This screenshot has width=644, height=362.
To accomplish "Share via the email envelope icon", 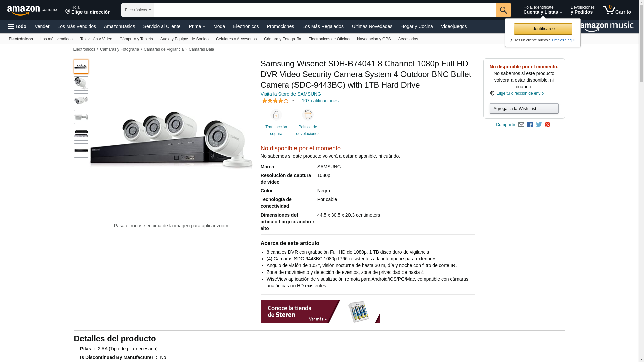I will click(x=521, y=125).
